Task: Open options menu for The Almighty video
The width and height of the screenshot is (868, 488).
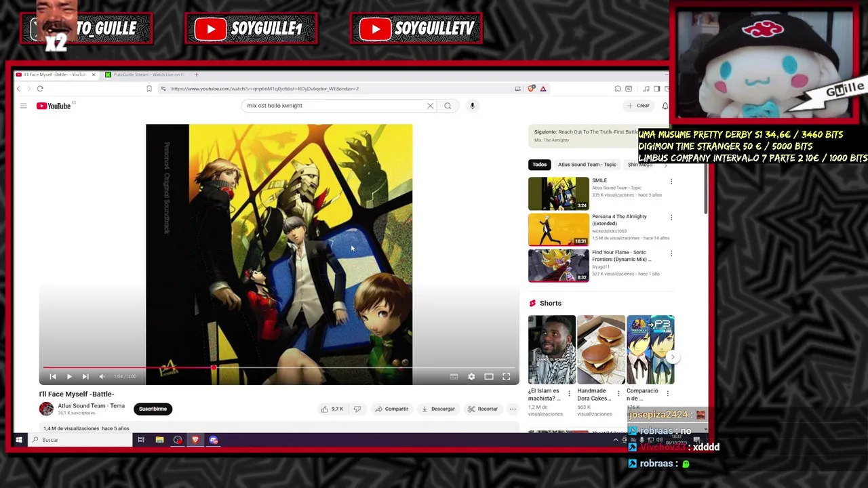Action: (671, 218)
